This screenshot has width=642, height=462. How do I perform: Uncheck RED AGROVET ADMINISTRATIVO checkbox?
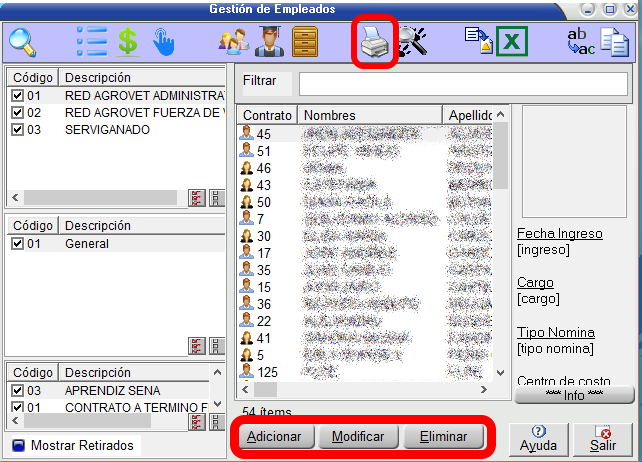[x=17, y=96]
